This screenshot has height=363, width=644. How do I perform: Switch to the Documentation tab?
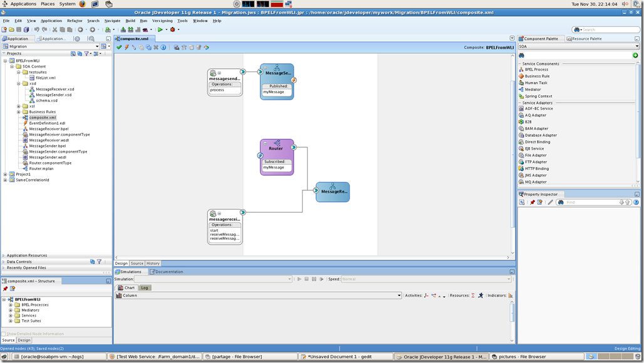coord(167,272)
